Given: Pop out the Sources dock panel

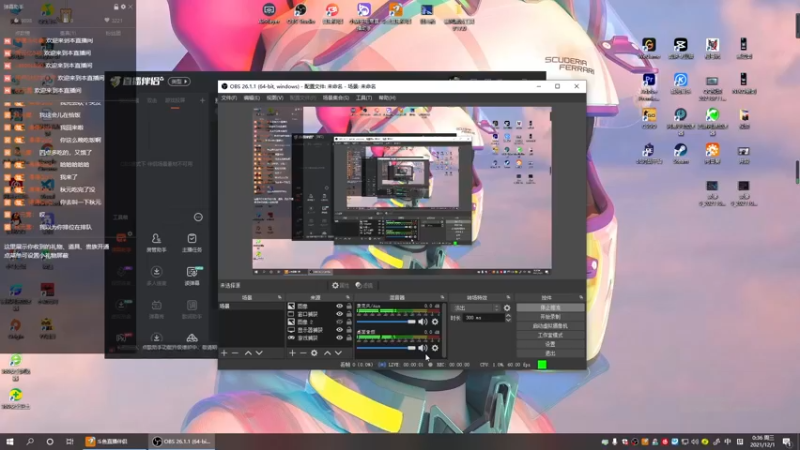Looking at the screenshot, I should 348,297.
